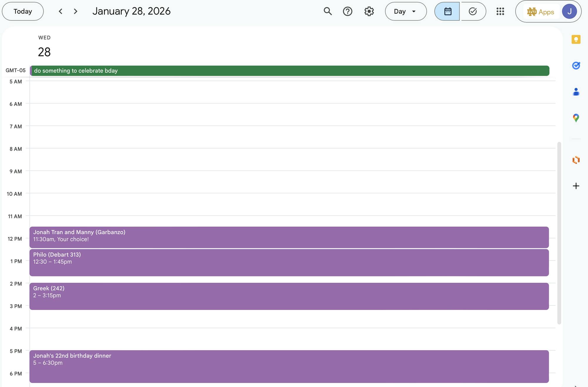Image resolution: width=588 pixels, height=387 pixels.
Task: Navigate to previous day with back chevron
Action: (x=61, y=11)
